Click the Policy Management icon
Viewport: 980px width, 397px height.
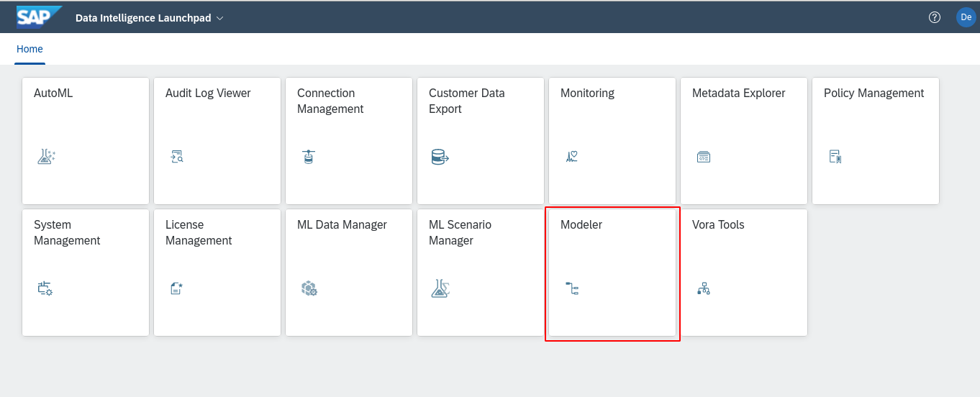click(835, 157)
